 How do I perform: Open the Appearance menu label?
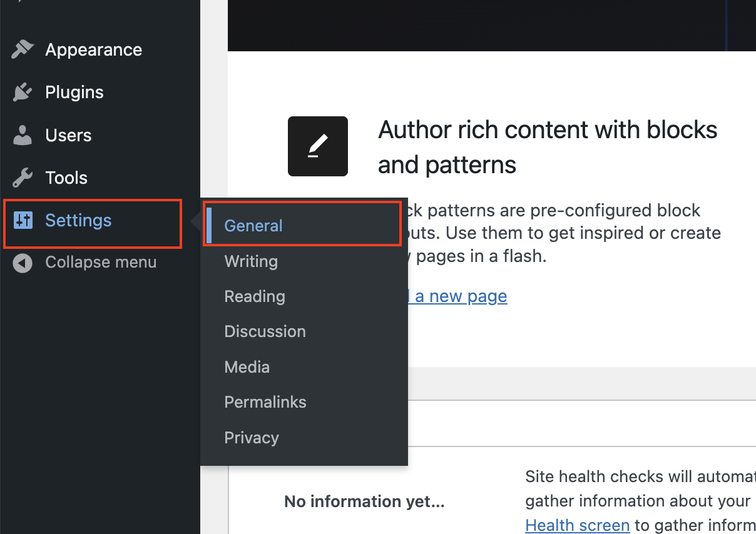[93, 50]
